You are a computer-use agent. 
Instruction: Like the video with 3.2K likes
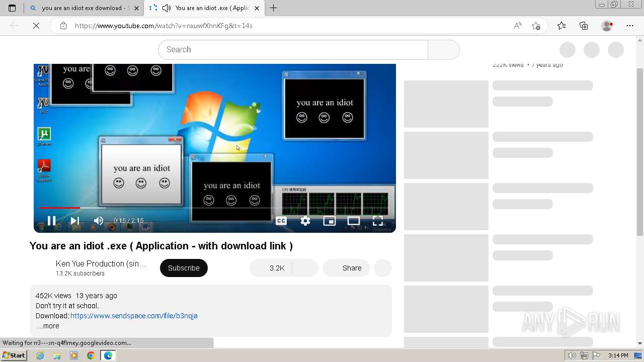[271, 268]
